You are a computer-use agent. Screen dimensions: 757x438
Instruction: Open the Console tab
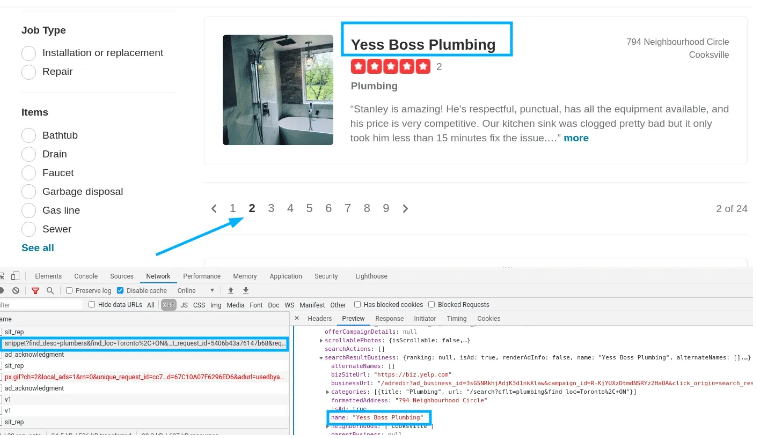tap(86, 276)
